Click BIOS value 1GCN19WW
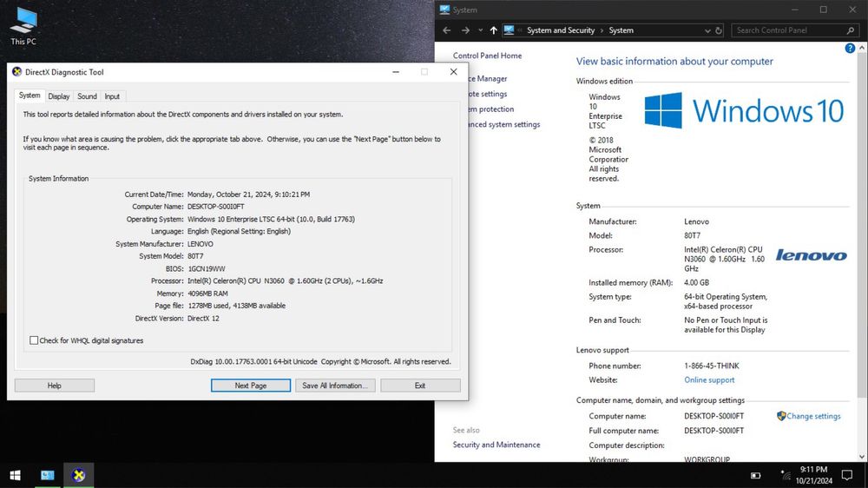This screenshot has width=868, height=488. [206, 268]
